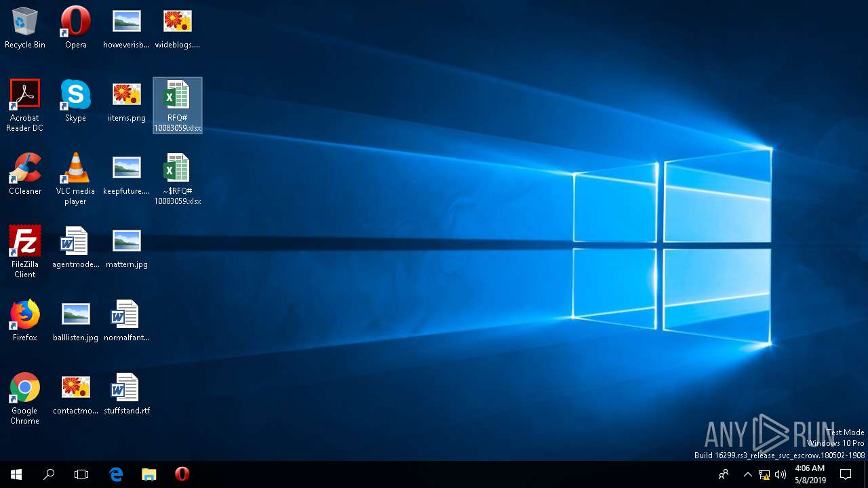Open taskbar search magnifier
The height and width of the screenshot is (488, 868).
pyautogui.click(x=49, y=474)
